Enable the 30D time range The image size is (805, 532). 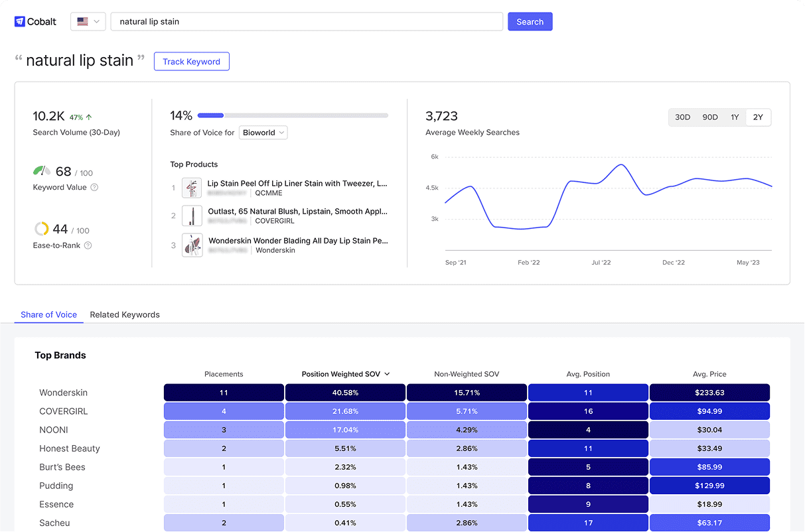tap(682, 117)
